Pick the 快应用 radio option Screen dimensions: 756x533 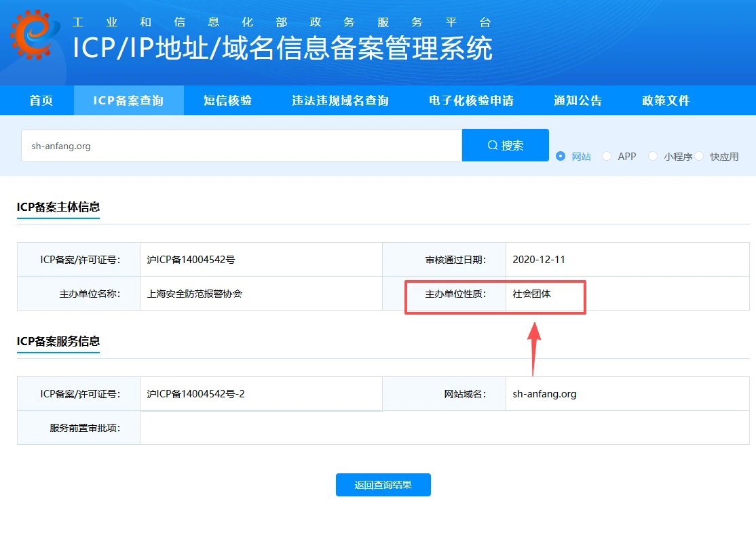(699, 156)
